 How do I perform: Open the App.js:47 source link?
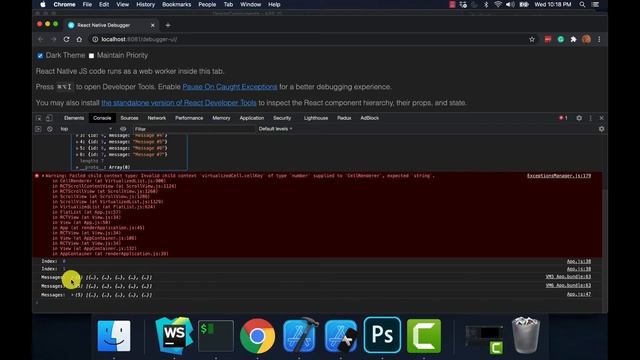click(579, 294)
